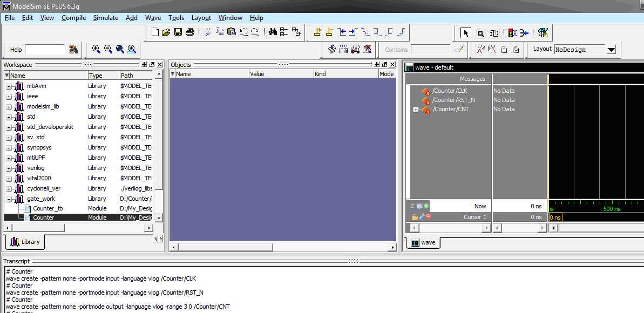Click Zoom Full filled magnifier icon

point(120,49)
